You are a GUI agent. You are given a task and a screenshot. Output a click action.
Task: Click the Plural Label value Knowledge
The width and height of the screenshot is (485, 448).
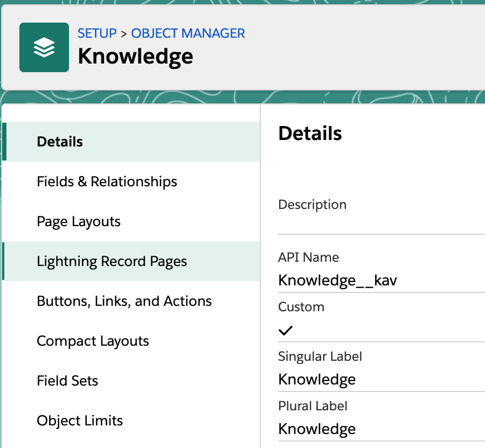click(317, 429)
